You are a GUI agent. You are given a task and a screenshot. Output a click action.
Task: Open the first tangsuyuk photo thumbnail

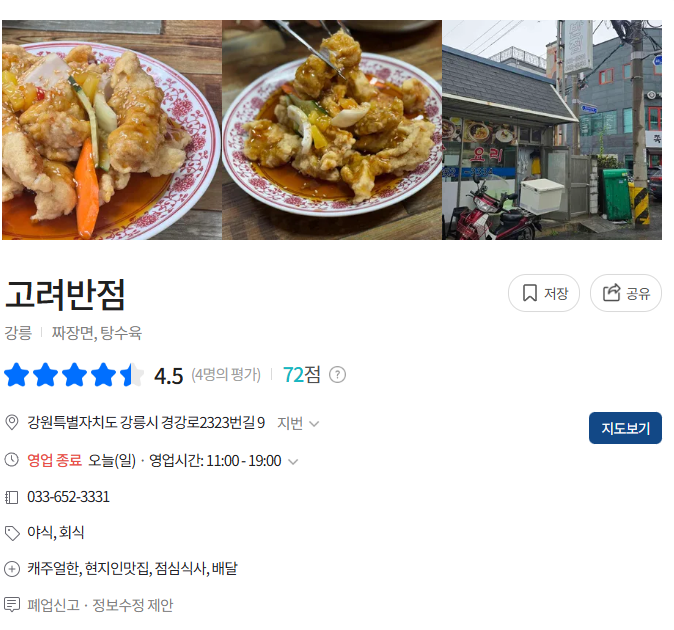(x=112, y=130)
